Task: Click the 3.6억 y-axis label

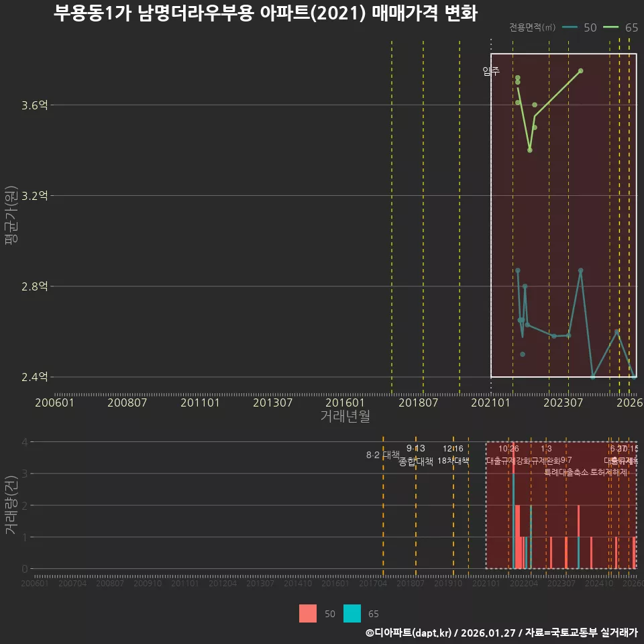Action: tap(34, 105)
